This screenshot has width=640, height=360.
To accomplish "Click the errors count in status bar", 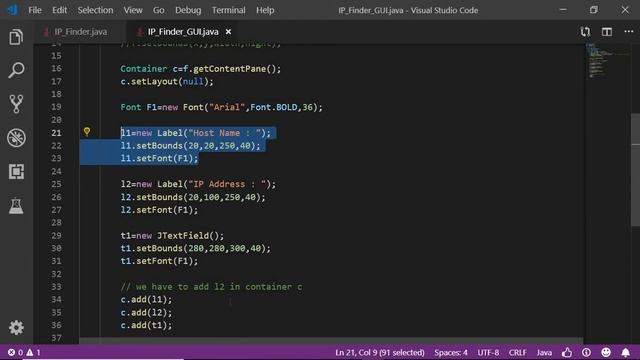I will [x=16, y=352].
